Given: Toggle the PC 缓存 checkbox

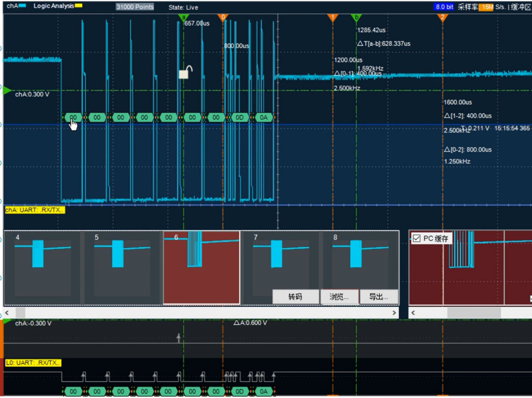Looking at the screenshot, I should click(416, 238).
